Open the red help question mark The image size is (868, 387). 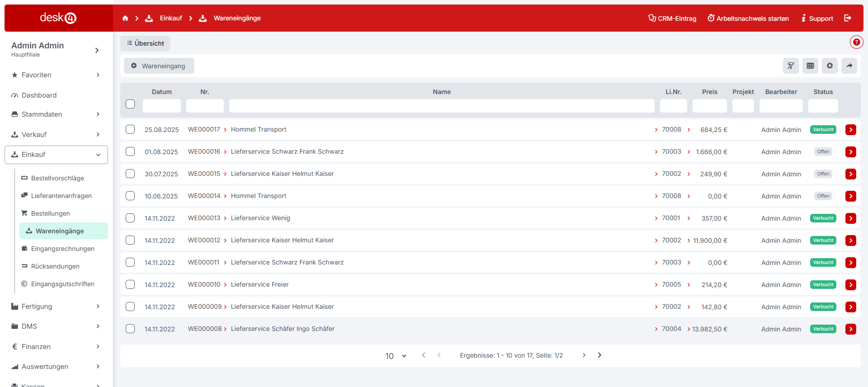856,42
